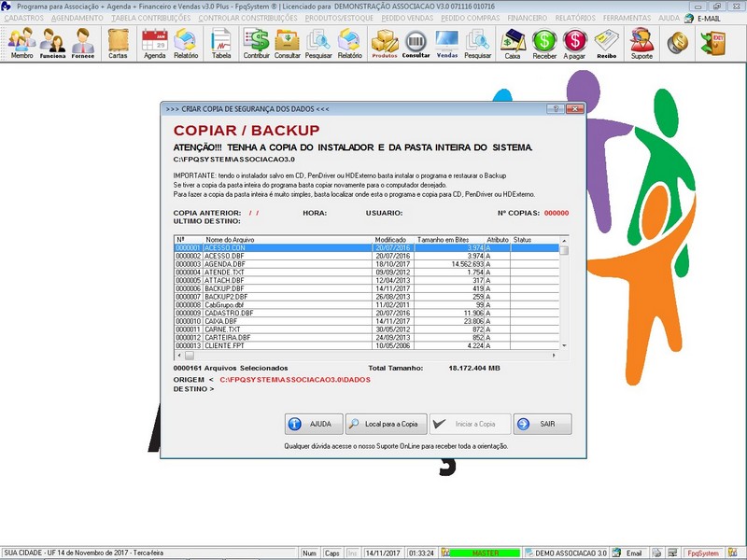Image resolution: width=747 pixels, height=560 pixels.
Task: Select the BACKUP2.DBF file row
Action: coord(366,296)
